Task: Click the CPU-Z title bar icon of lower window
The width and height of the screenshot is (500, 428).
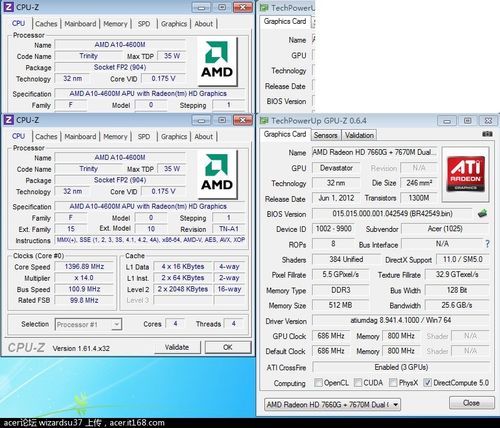Action: pos(9,120)
